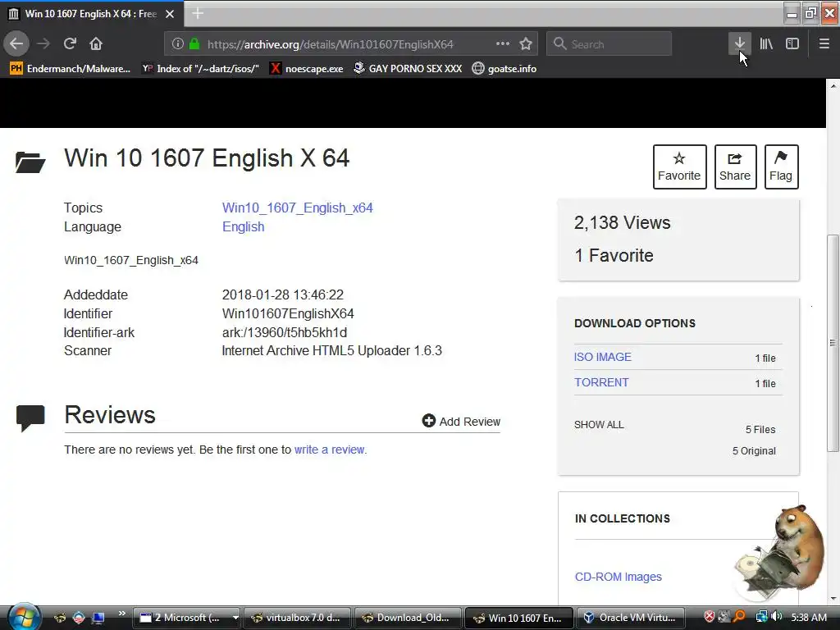Switch to Download_Old taskbar window
The height and width of the screenshot is (630, 840).
408,618
